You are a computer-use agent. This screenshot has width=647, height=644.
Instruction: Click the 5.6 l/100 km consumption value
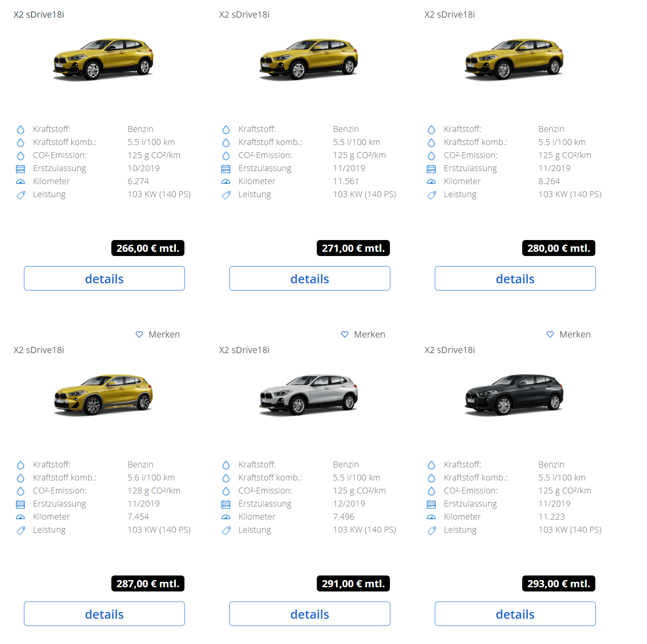[151, 478]
